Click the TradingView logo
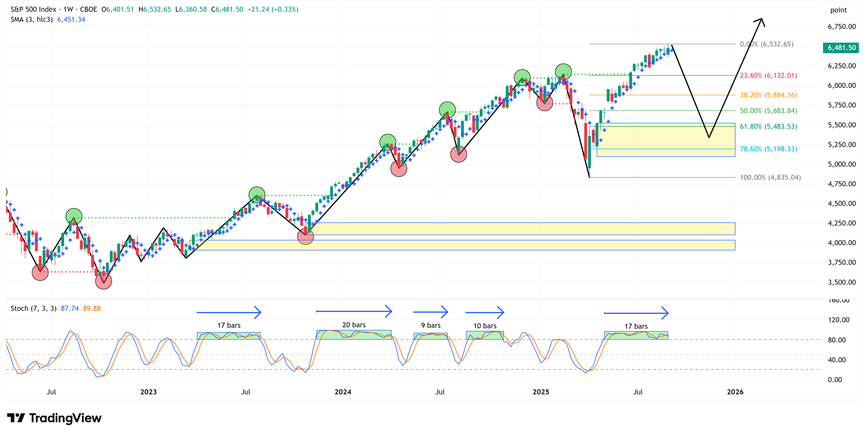 pos(54,418)
